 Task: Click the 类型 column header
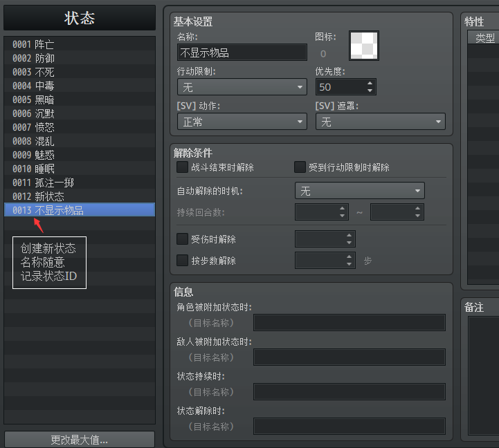484,38
